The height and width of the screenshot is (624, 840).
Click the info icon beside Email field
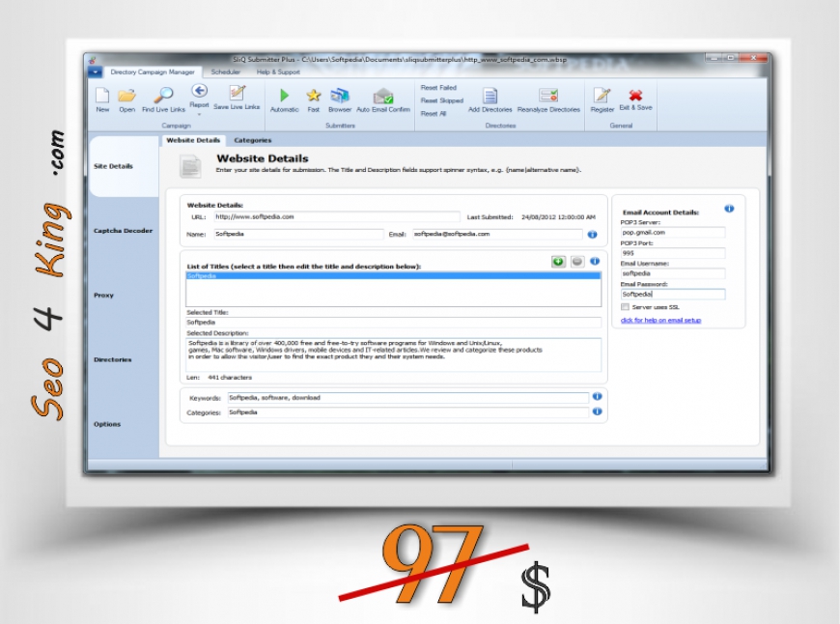click(x=592, y=235)
